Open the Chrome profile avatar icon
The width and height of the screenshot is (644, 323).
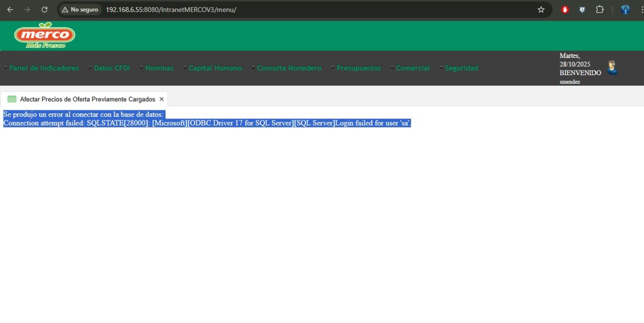[625, 10]
